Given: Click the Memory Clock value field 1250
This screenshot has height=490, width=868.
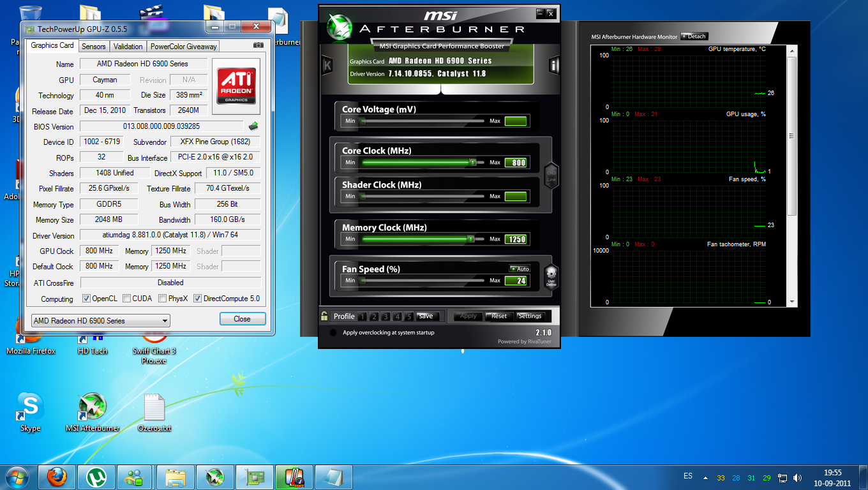Looking at the screenshot, I should [516, 239].
